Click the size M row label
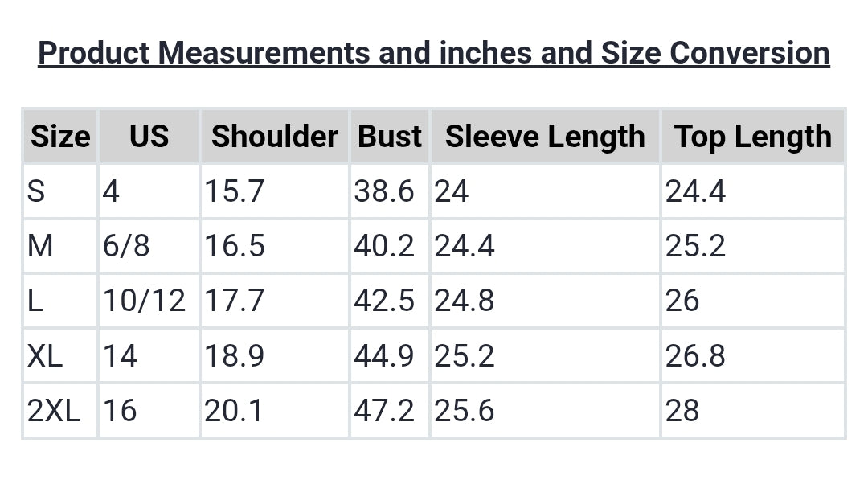The image size is (868, 492). click(x=40, y=246)
